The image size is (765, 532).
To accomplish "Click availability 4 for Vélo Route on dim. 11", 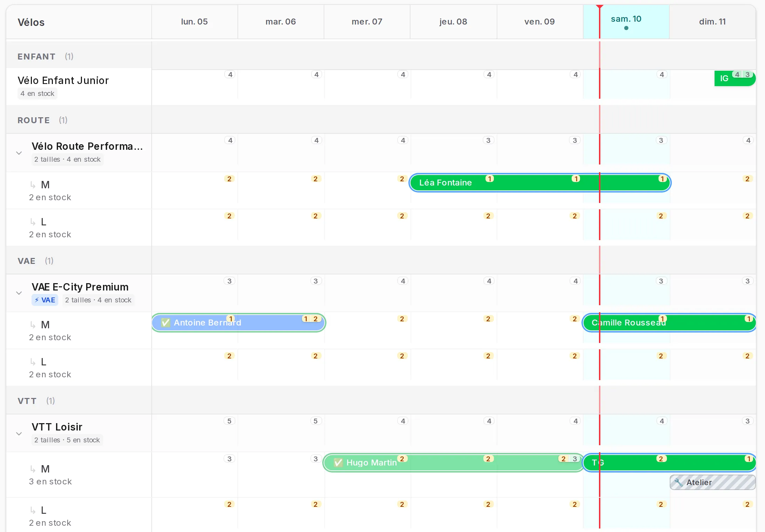I will point(748,140).
